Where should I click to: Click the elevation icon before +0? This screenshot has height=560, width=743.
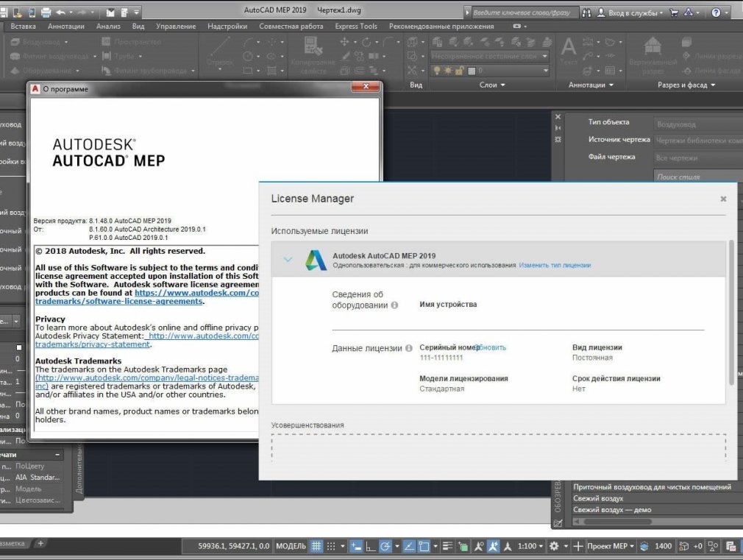[683, 546]
